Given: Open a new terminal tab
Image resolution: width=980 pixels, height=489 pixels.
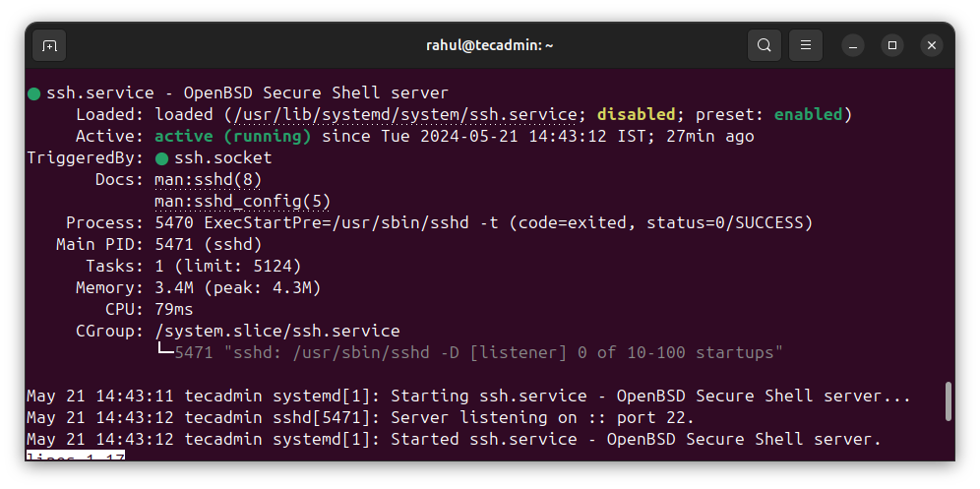Looking at the screenshot, I should (49, 45).
